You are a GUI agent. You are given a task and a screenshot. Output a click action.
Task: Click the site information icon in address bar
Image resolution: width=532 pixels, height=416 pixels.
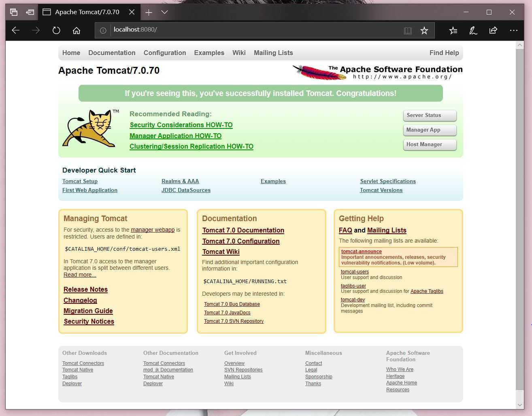click(103, 30)
